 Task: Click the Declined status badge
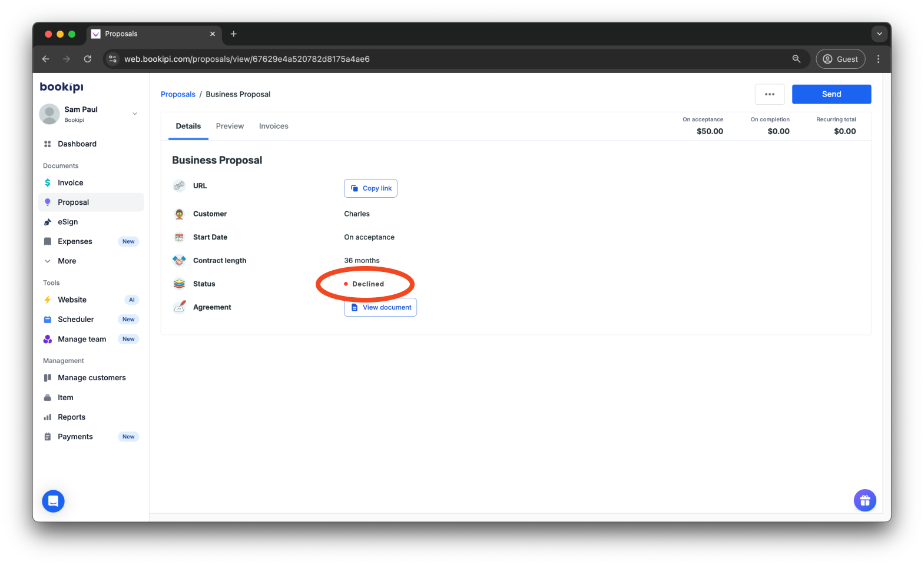[364, 284]
